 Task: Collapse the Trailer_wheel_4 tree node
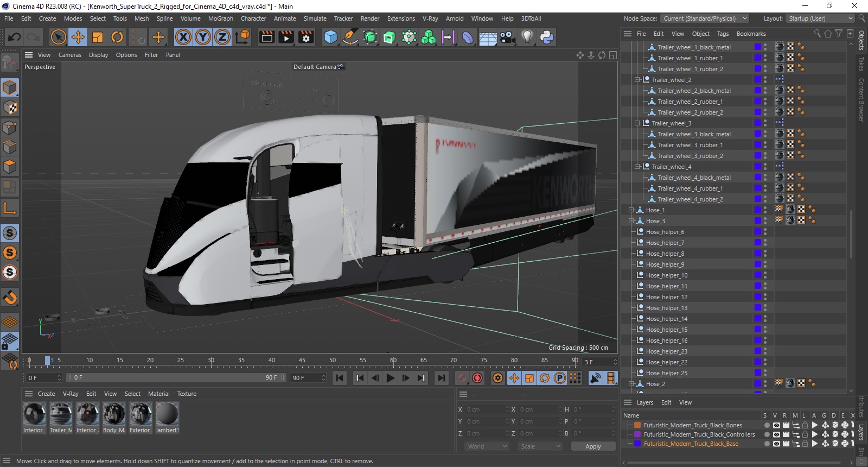pyautogui.click(x=637, y=167)
